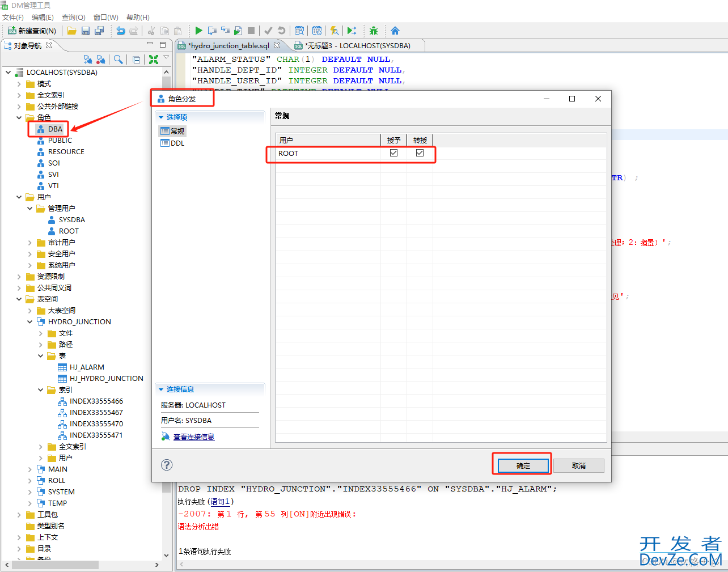The width and height of the screenshot is (728, 572).
Task: Click the 确定 button in the dialog
Action: pos(523,466)
